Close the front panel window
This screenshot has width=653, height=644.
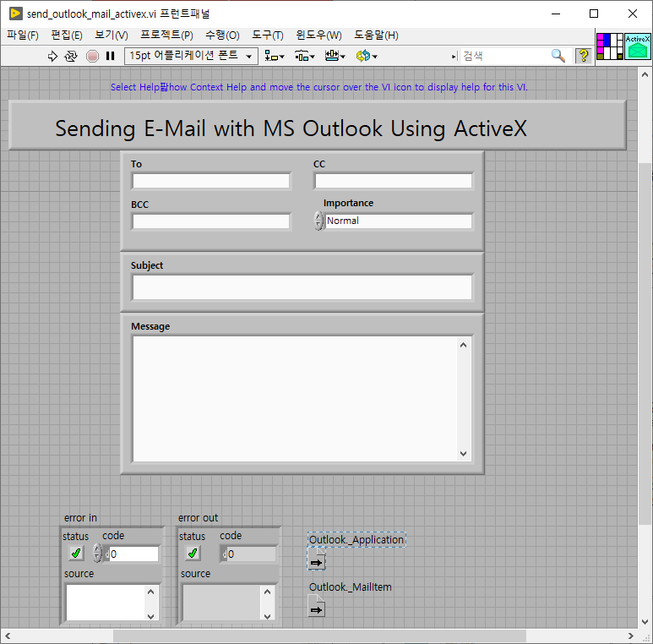632,14
